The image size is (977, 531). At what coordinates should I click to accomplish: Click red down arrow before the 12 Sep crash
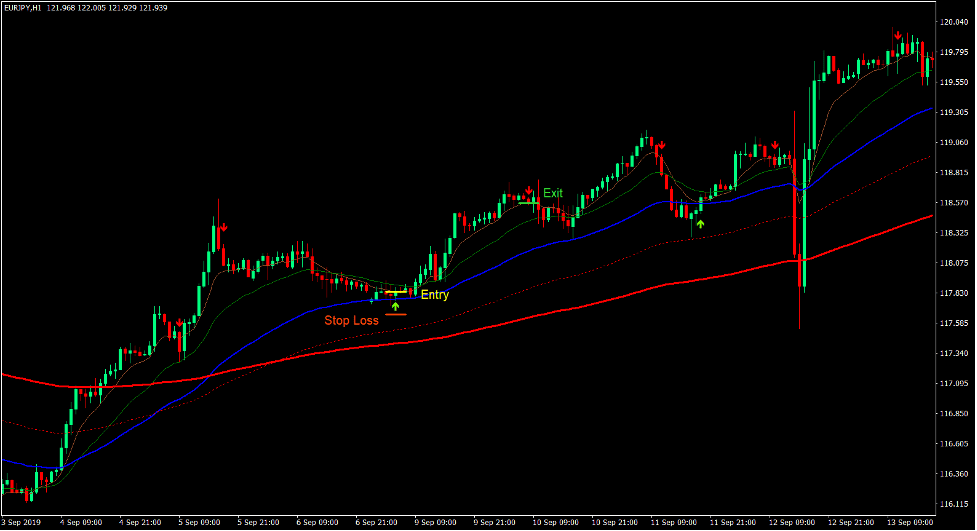(x=774, y=146)
